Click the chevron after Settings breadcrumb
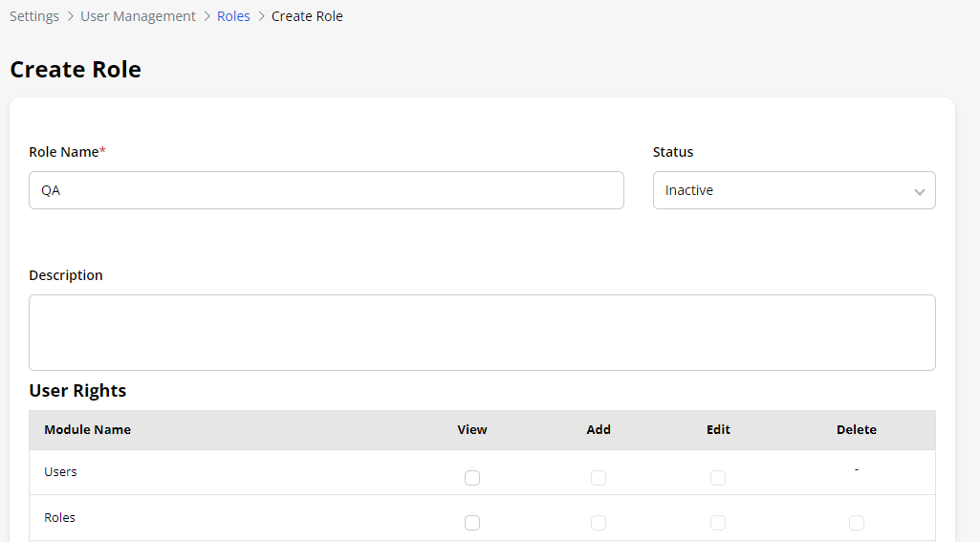Image resolution: width=980 pixels, height=542 pixels. click(x=70, y=16)
